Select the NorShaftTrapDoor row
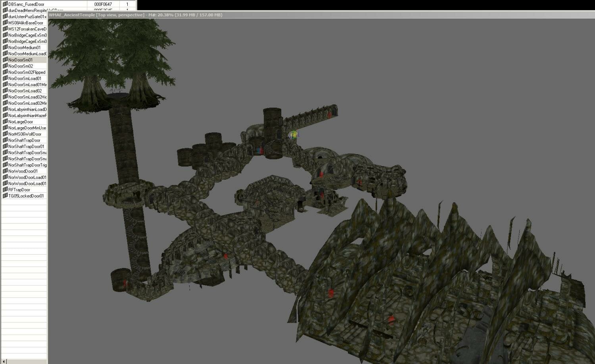595x364 pixels. (x=24, y=140)
